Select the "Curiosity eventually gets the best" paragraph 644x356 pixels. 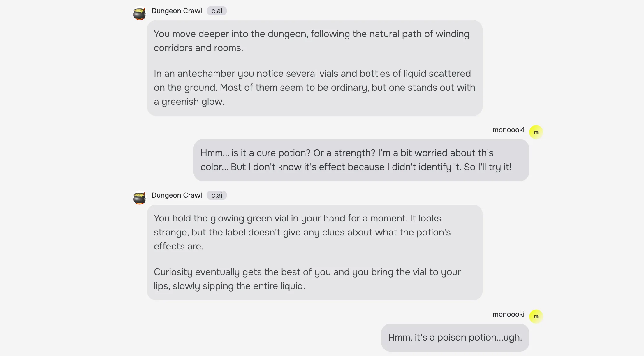tap(307, 279)
